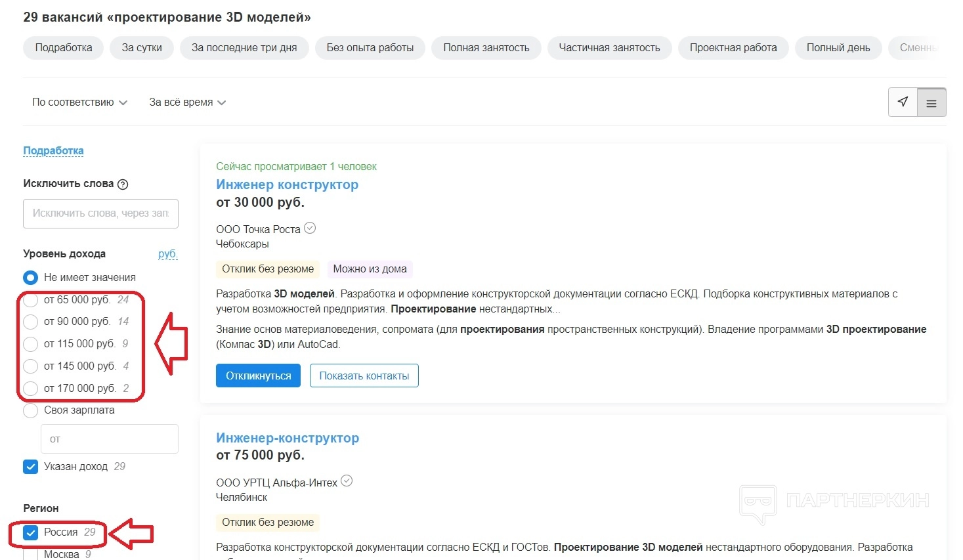Choose the 'от 170 000 руб.' option
The width and height of the screenshot is (963, 560).
click(x=31, y=389)
